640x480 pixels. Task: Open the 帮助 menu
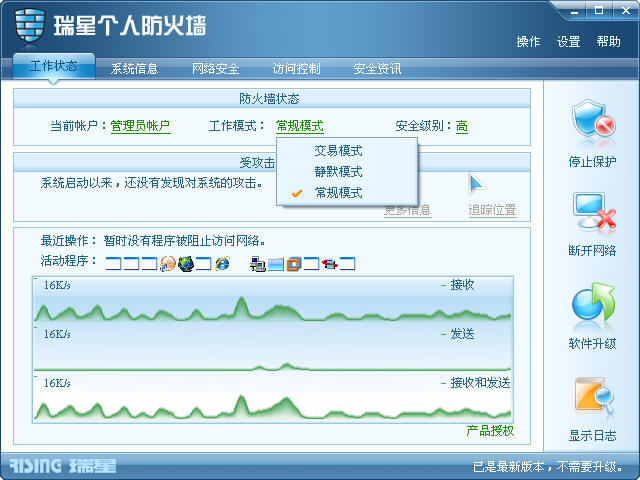(x=608, y=41)
